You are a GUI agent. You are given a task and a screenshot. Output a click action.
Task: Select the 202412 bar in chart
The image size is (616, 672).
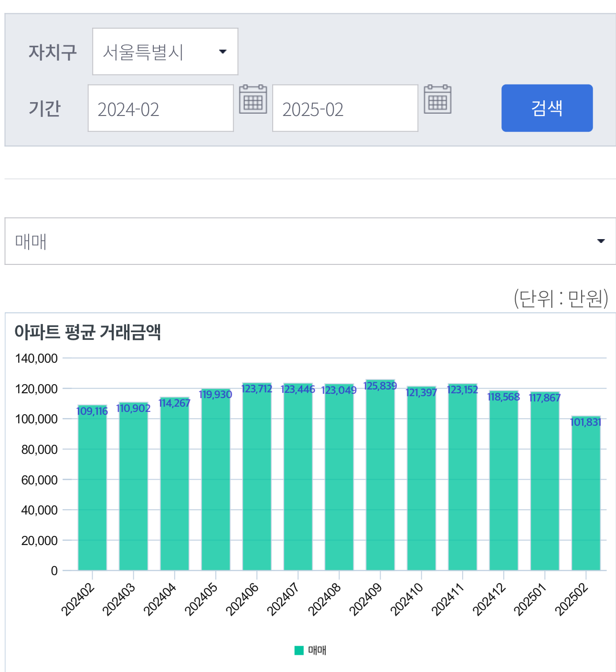504,480
